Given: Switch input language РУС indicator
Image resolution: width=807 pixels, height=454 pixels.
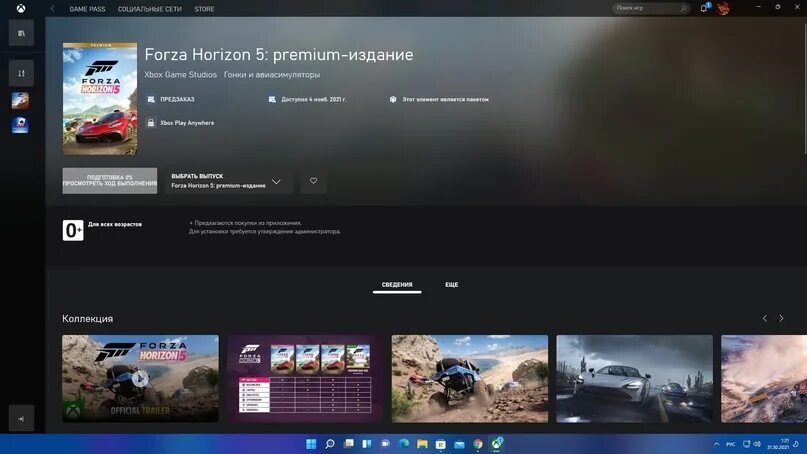Looking at the screenshot, I should pyautogui.click(x=731, y=444).
